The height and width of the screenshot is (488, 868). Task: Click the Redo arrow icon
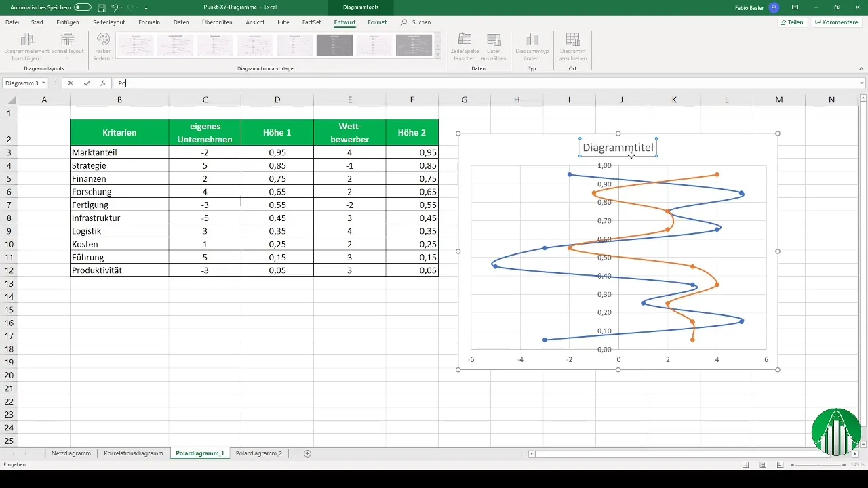point(131,7)
